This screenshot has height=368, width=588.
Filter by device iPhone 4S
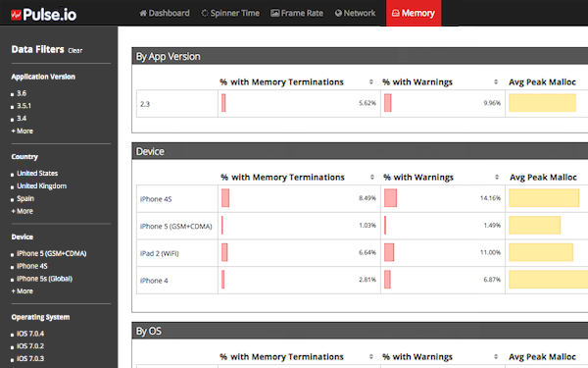coord(32,266)
